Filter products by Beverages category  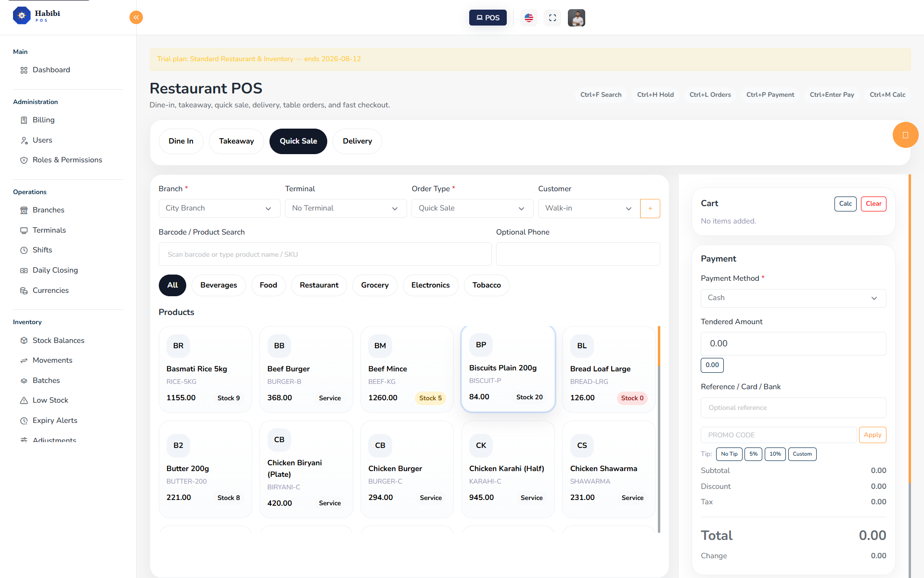point(218,285)
